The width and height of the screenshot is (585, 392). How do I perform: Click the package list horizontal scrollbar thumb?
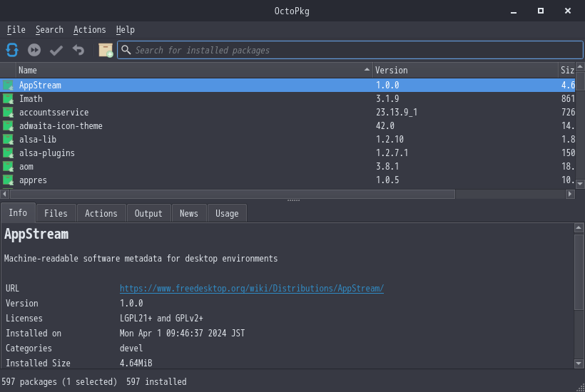click(x=232, y=194)
